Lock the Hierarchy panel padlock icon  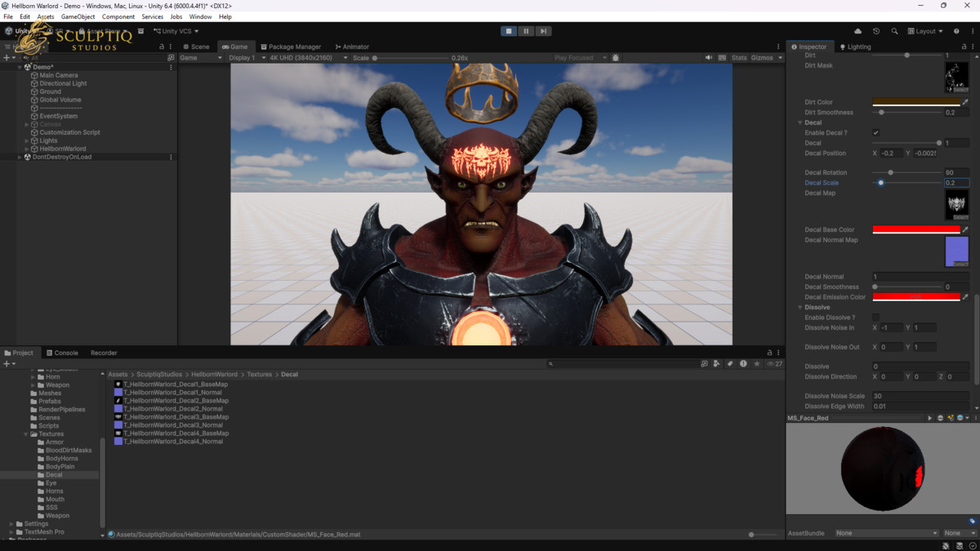point(163,47)
